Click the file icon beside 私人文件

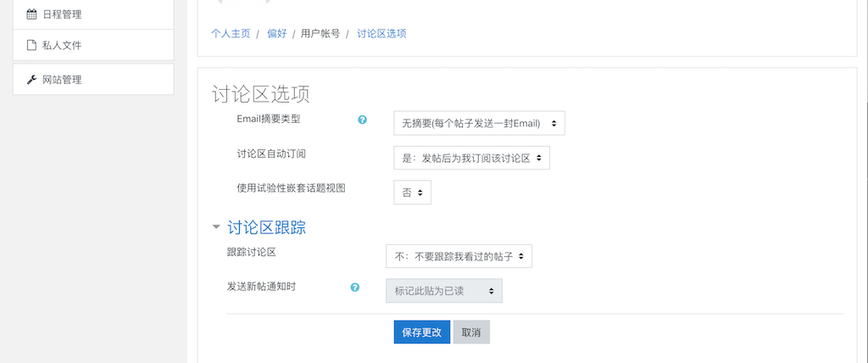pyautogui.click(x=31, y=46)
